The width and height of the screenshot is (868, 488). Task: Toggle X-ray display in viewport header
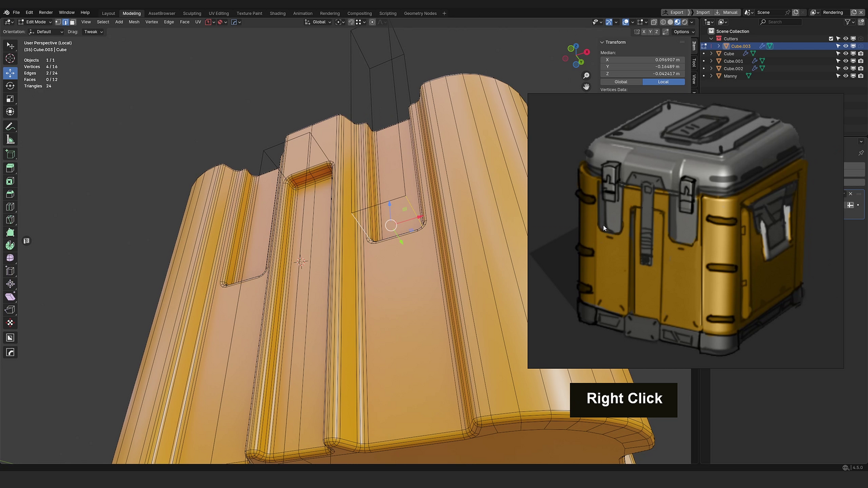[654, 22]
